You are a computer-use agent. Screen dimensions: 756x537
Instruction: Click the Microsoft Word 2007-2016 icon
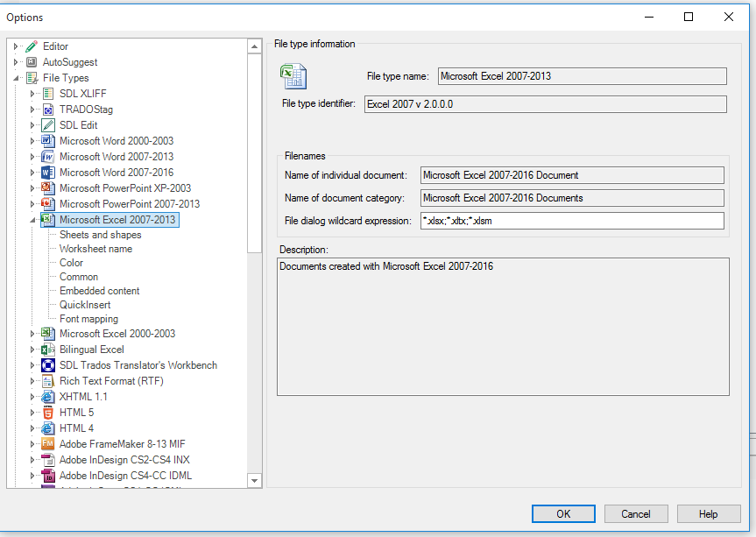(48, 173)
